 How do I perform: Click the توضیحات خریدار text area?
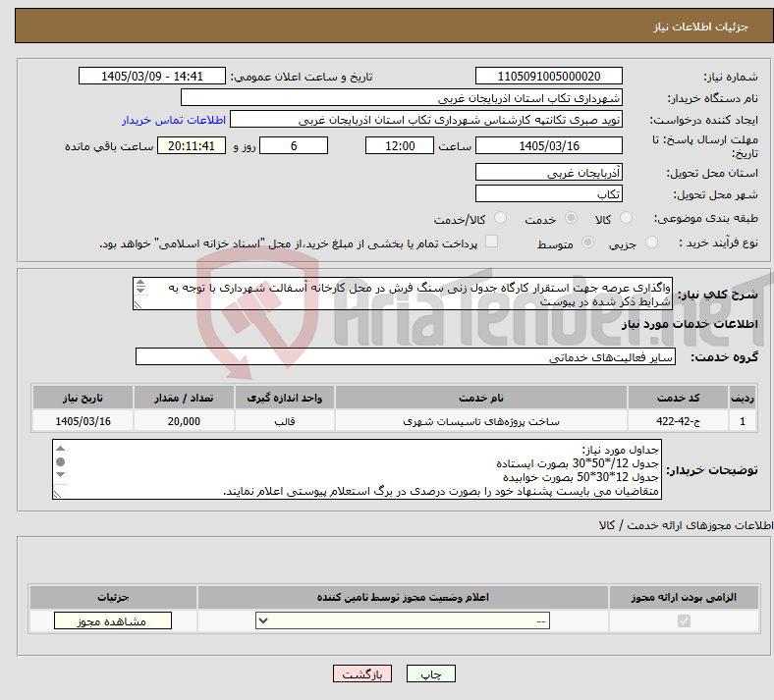click(x=357, y=469)
